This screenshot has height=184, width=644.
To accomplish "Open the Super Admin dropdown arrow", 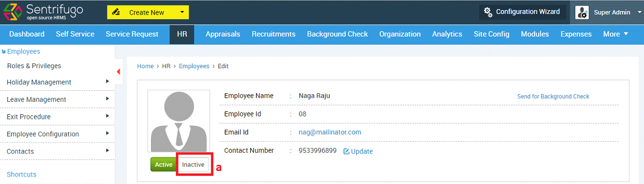I will 639,13.
